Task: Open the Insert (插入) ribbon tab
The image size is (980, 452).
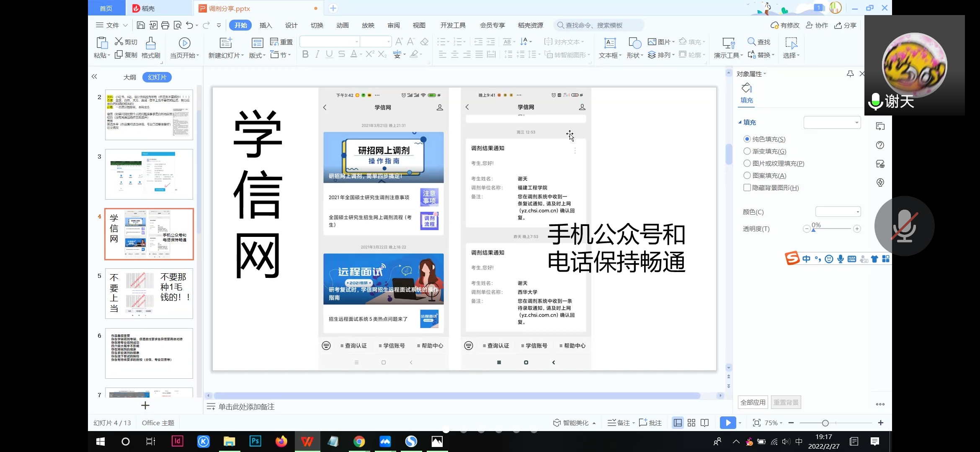Action: (266, 26)
